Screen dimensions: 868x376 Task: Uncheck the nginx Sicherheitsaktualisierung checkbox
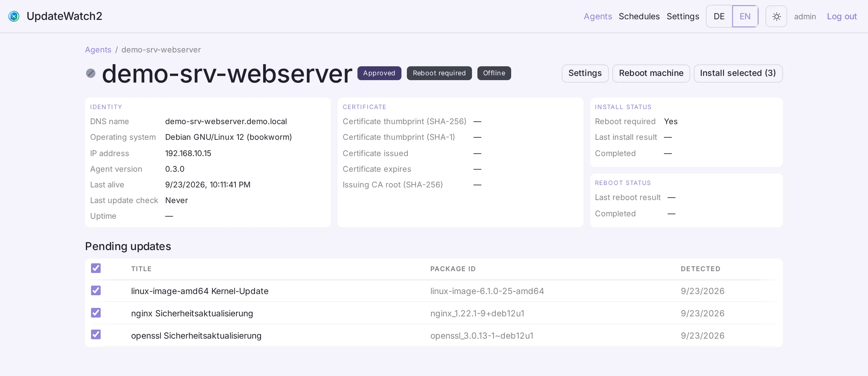point(96,313)
